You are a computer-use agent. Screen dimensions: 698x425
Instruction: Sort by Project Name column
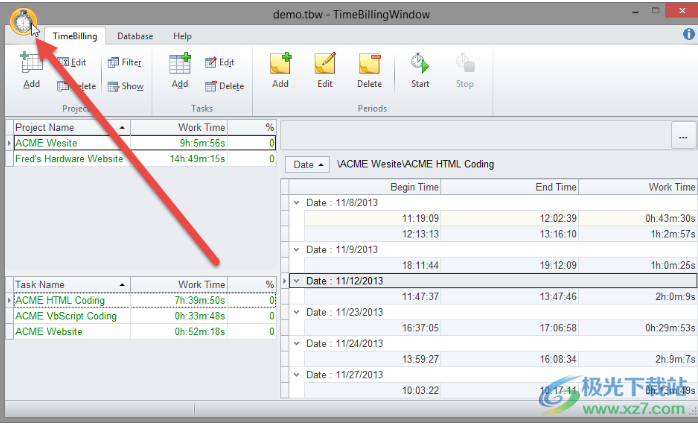[x=72, y=127]
